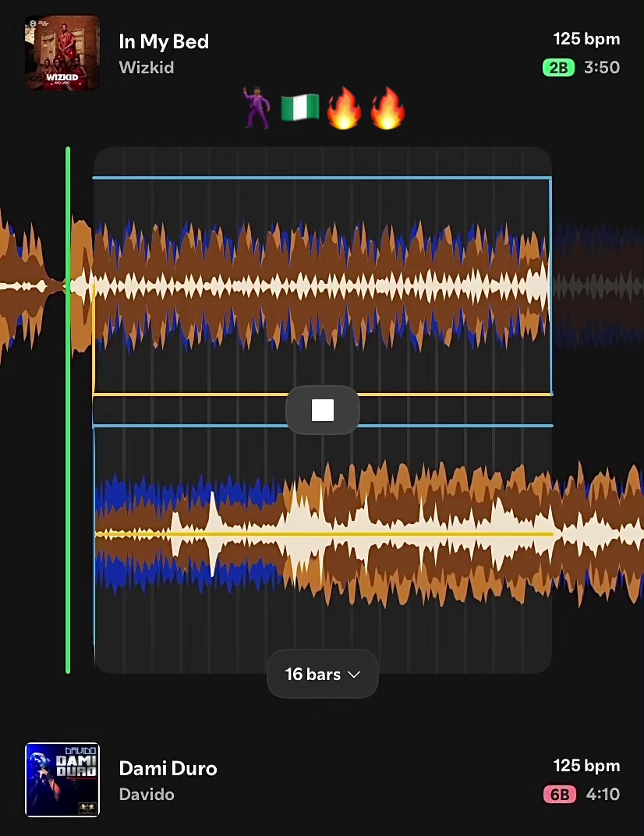644x836 pixels.
Task: Click the pink 6B key badge
Action: point(559,795)
